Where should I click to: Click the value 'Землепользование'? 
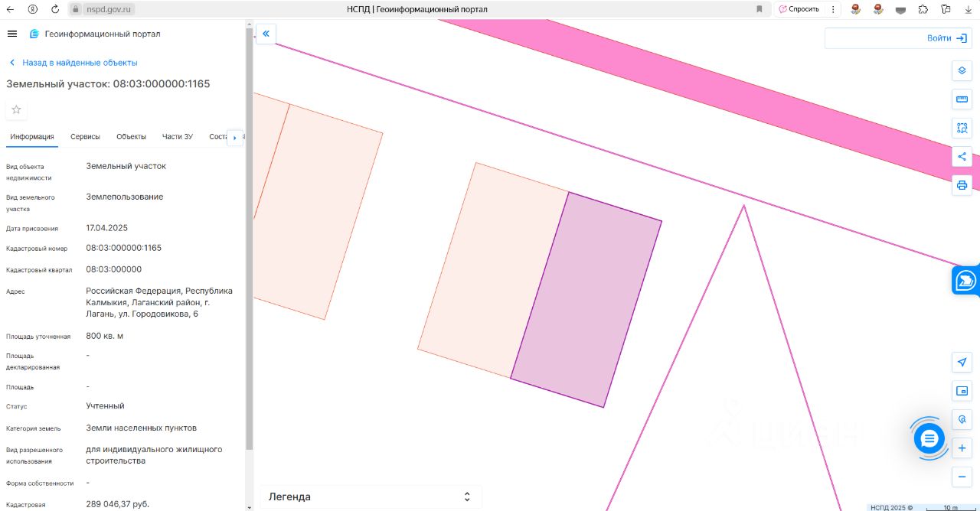point(125,197)
